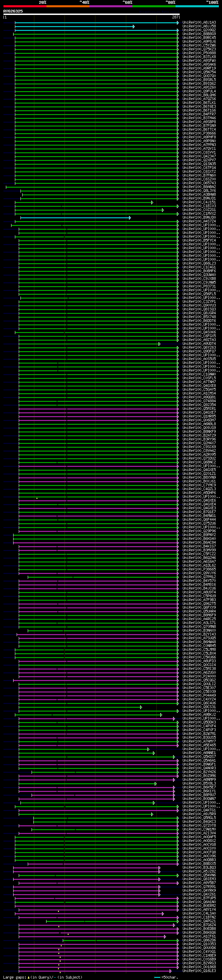Select label UniRef100_B3LBQ3
The image size is (222, 980).
(x=199, y=867)
